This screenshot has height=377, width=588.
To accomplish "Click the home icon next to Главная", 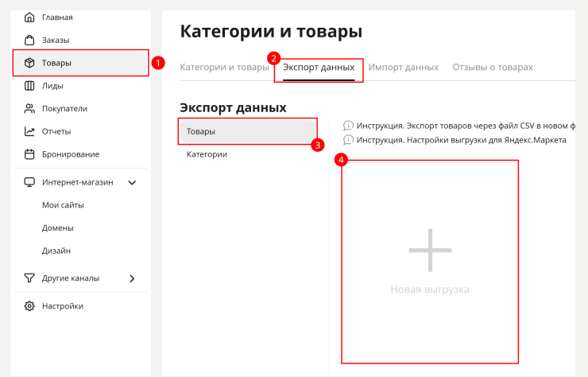I will pos(29,17).
